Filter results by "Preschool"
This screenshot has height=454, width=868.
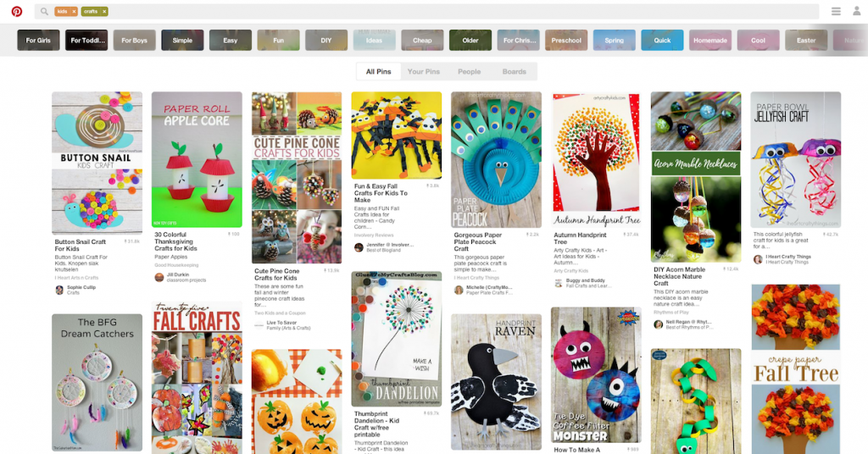coord(566,41)
